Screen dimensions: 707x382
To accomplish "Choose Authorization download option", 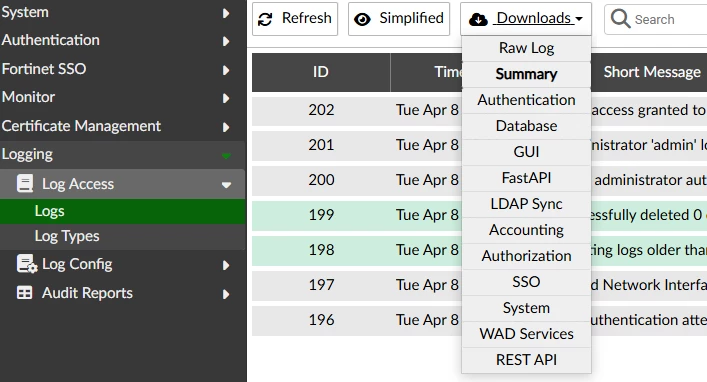I will pyautogui.click(x=526, y=256).
